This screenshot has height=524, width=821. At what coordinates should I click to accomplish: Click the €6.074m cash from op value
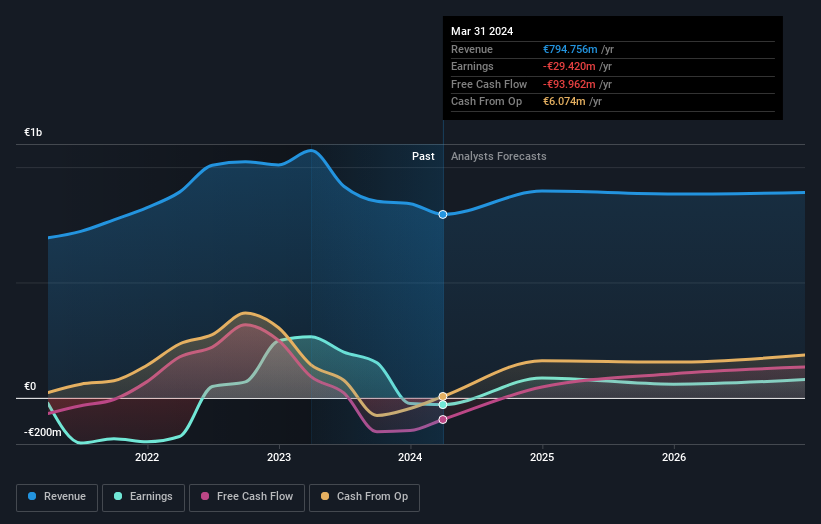coord(564,102)
